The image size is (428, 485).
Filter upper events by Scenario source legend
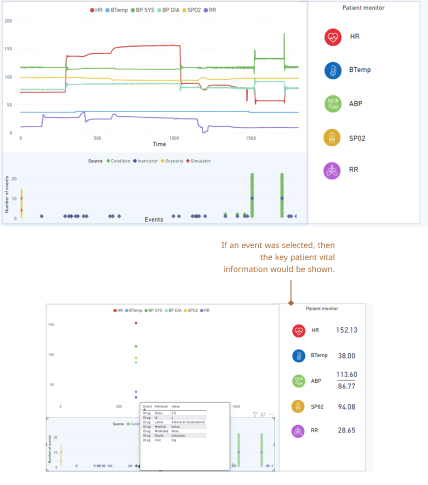[x=172, y=161]
